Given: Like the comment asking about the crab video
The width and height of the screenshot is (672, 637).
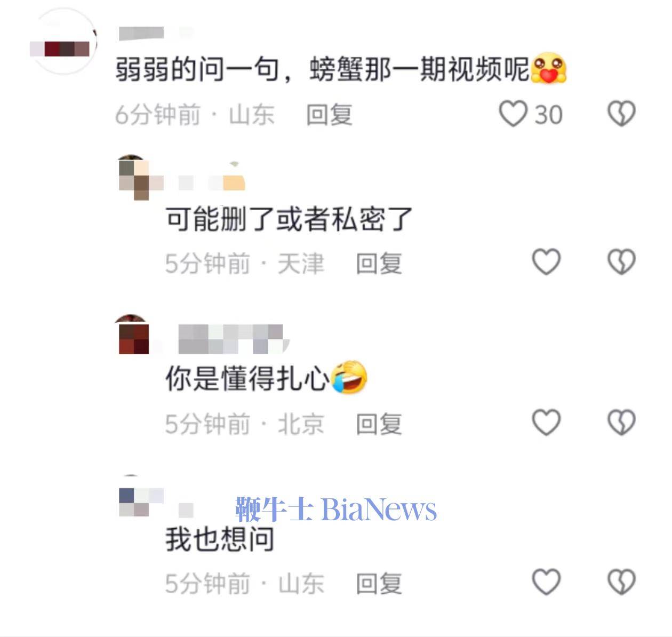Looking at the screenshot, I should click(513, 114).
